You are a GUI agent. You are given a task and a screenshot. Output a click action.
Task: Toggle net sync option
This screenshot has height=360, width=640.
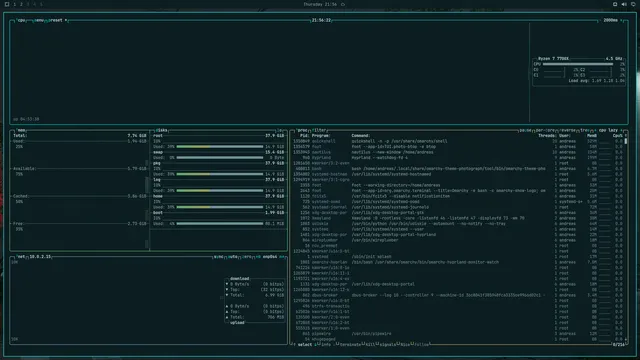coord(218,257)
